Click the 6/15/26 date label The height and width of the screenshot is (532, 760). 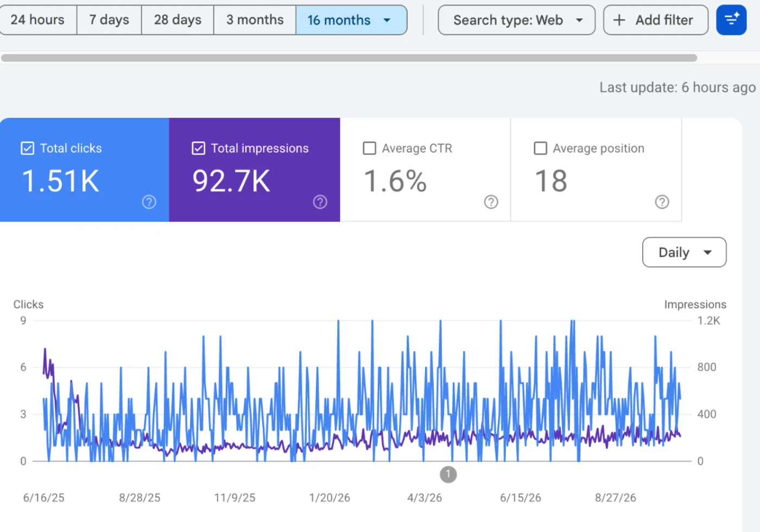pos(521,498)
